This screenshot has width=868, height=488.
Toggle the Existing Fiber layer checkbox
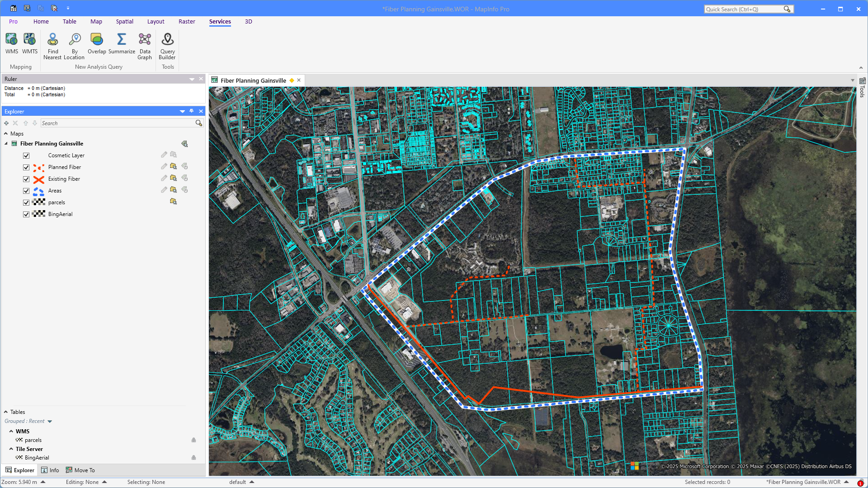point(26,179)
